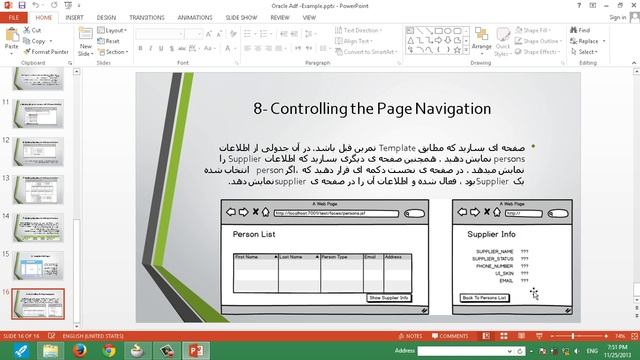Switch to the INSERT tab
This screenshot has height=360, width=640.
pyautogui.click(x=74, y=18)
